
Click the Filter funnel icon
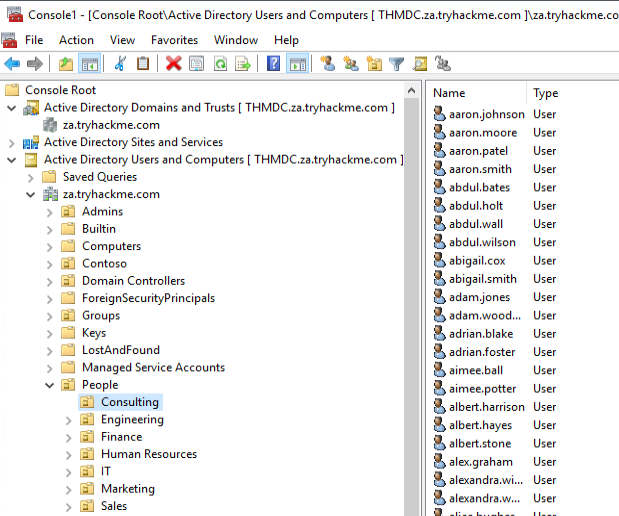pyautogui.click(x=396, y=64)
